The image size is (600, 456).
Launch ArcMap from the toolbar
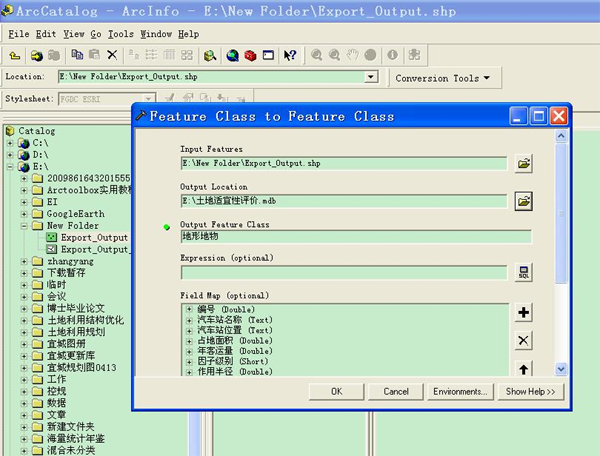tap(232, 55)
